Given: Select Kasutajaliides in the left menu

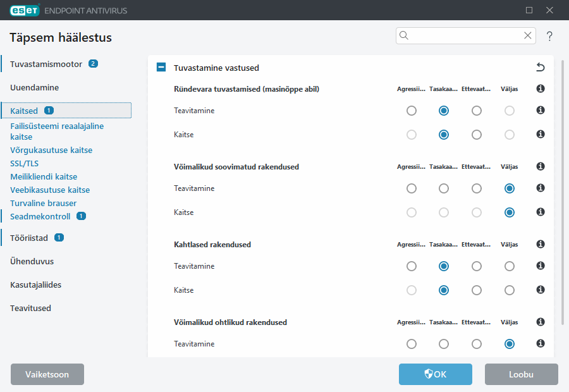Looking at the screenshot, I should coord(35,285).
